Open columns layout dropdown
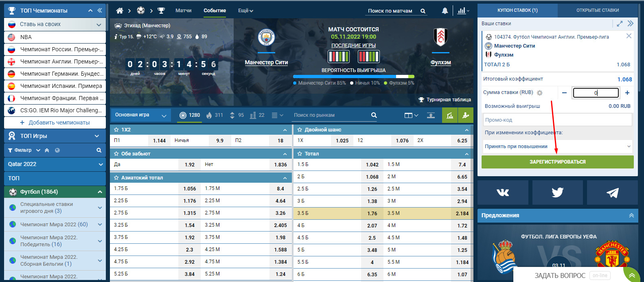This screenshot has width=644, height=282. click(x=411, y=116)
